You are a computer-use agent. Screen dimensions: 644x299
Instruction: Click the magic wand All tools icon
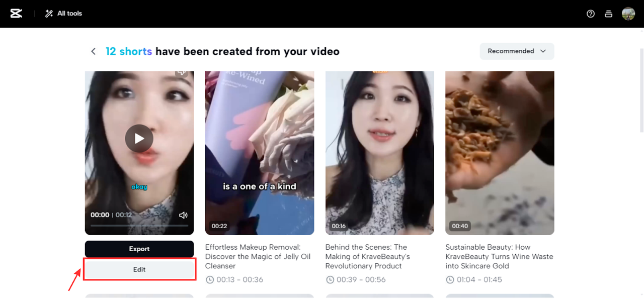pos(49,14)
